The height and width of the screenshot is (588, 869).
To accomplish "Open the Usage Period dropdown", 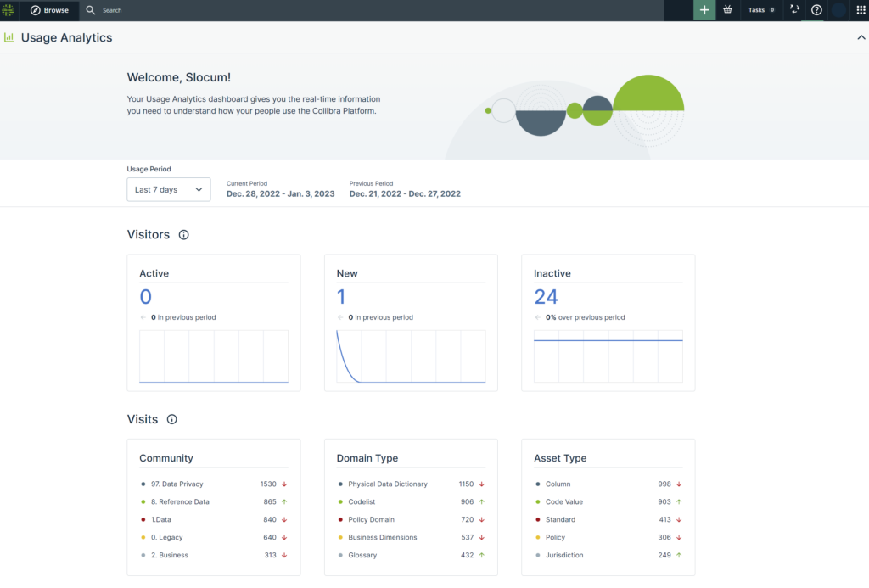I will [168, 189].
